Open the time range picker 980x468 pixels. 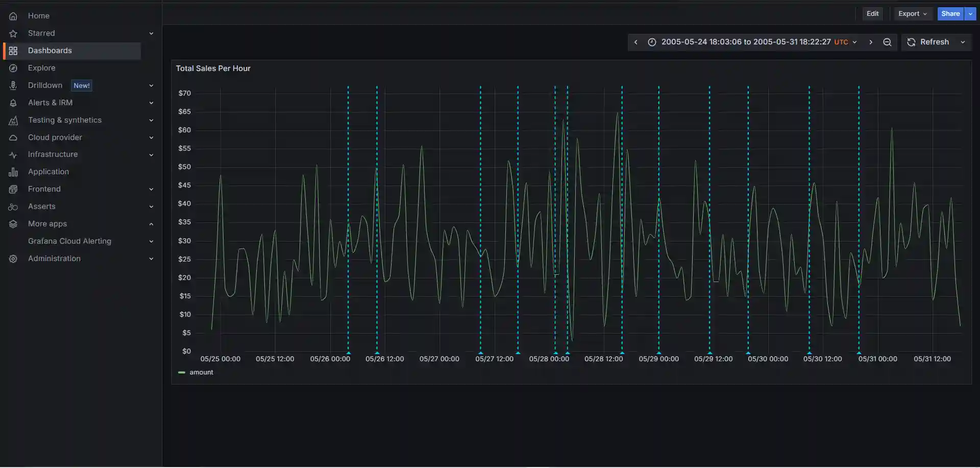pos(752,42)
